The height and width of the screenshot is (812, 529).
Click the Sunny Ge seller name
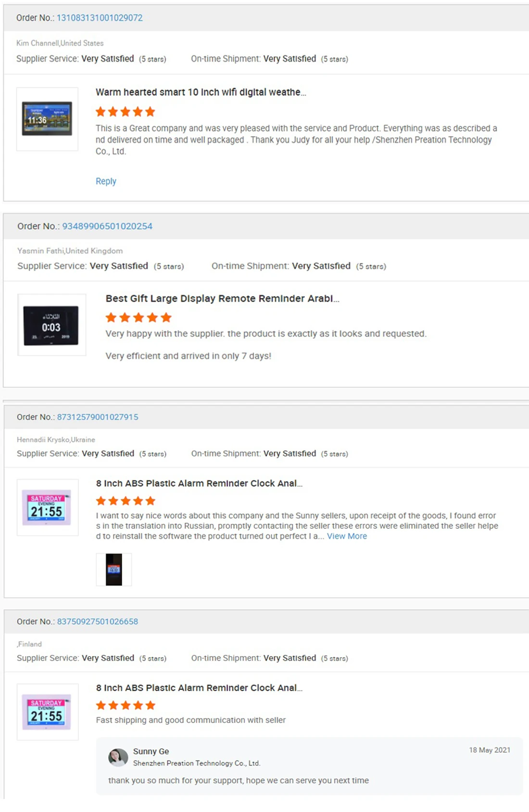click(151, 751)
